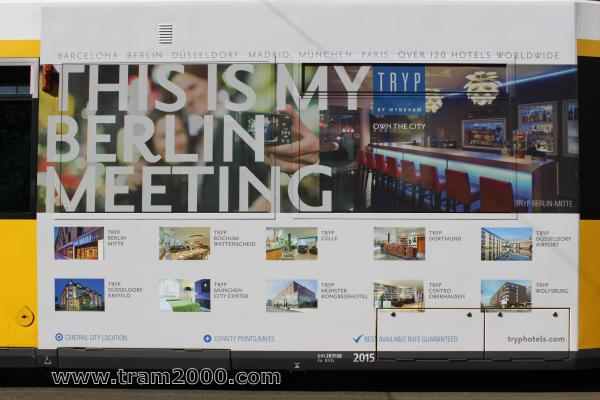
Task: Open the TRYP Bochum-Wattenscheid hotel photo
Action: (x=184, y=244)
